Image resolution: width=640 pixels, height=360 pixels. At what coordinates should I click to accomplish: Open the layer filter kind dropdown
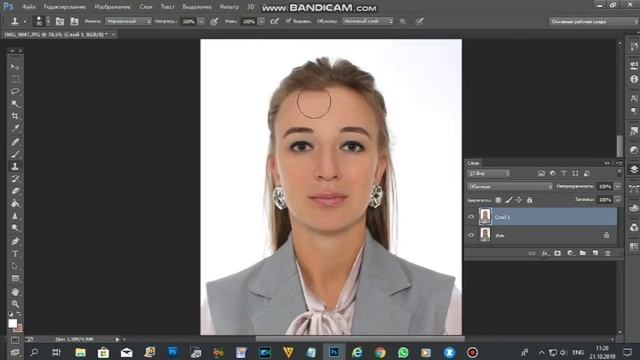(489, 173)
